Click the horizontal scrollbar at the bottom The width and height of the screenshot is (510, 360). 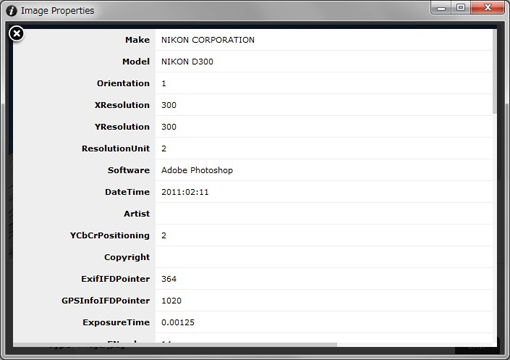tap(175, 344)
